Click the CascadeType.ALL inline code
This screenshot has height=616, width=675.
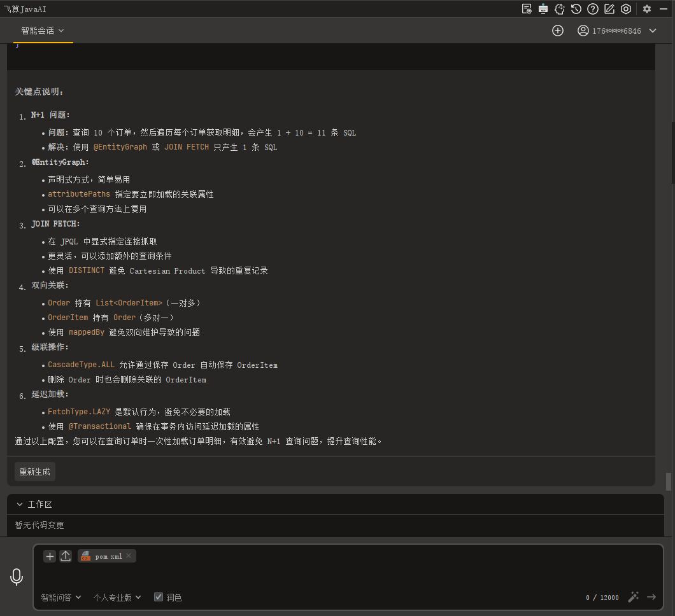[x=81, y=365]
